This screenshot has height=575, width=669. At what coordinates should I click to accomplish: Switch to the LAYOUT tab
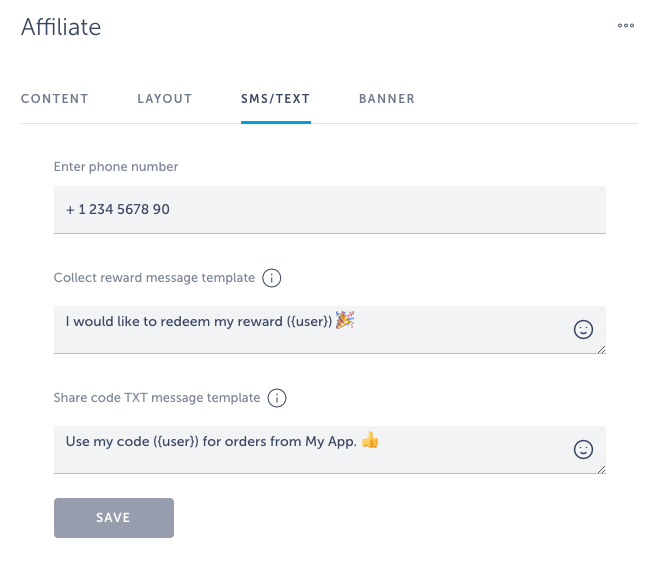(x=165, y=99)
